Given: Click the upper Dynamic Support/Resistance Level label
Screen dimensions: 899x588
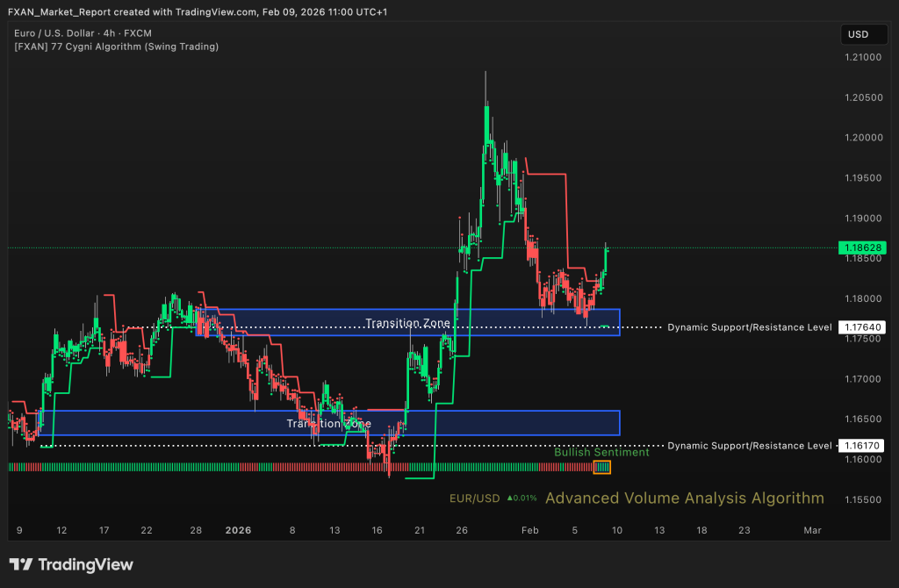Looking at the screenshot, I should 749,327.
